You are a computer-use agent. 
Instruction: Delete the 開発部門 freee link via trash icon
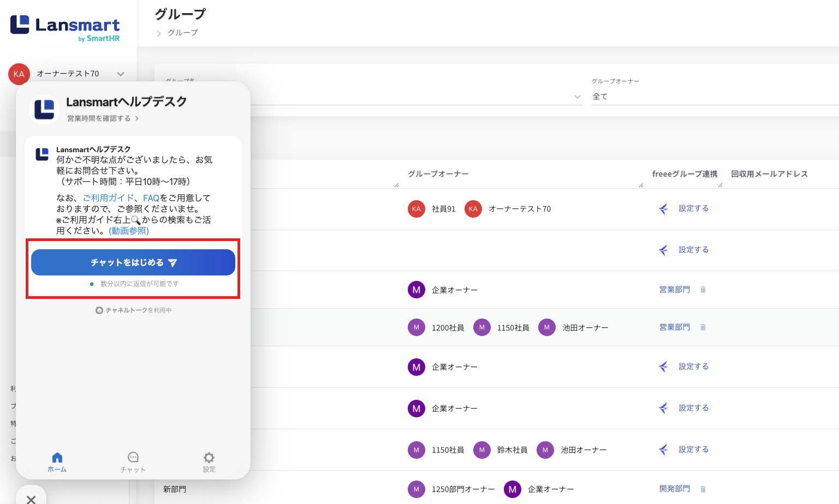pyautogui.click(x=703, y=489)
